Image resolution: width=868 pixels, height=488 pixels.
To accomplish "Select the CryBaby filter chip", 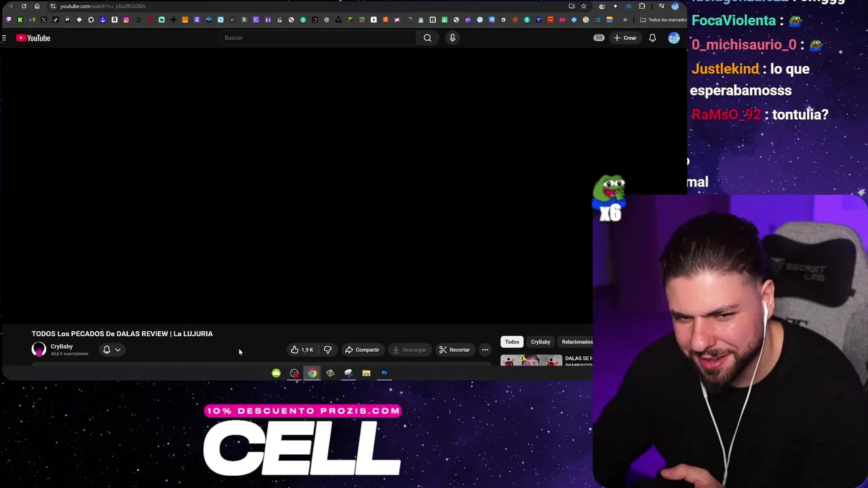I will pos(540,342).
